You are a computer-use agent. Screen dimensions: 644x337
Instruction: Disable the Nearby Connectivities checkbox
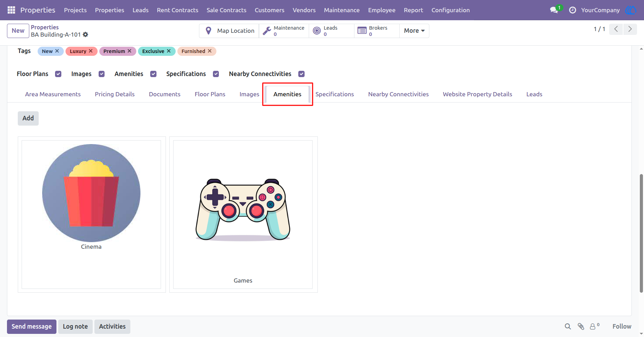[301, 74]
